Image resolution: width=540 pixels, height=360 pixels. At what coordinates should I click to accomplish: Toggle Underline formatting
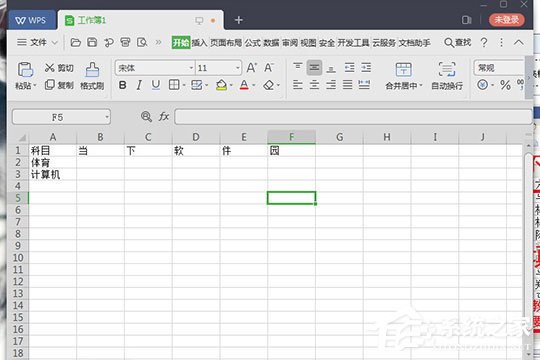tap(156, 85)
